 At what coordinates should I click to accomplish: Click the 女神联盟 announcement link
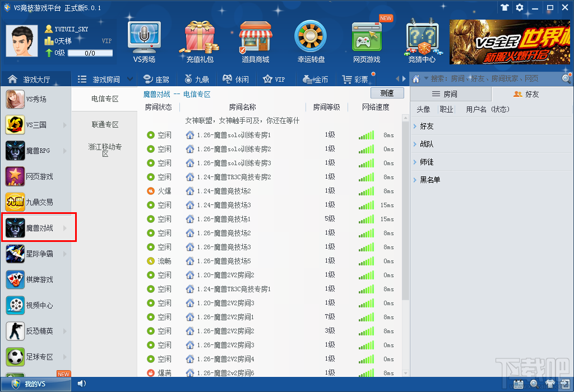click(242, 120)
